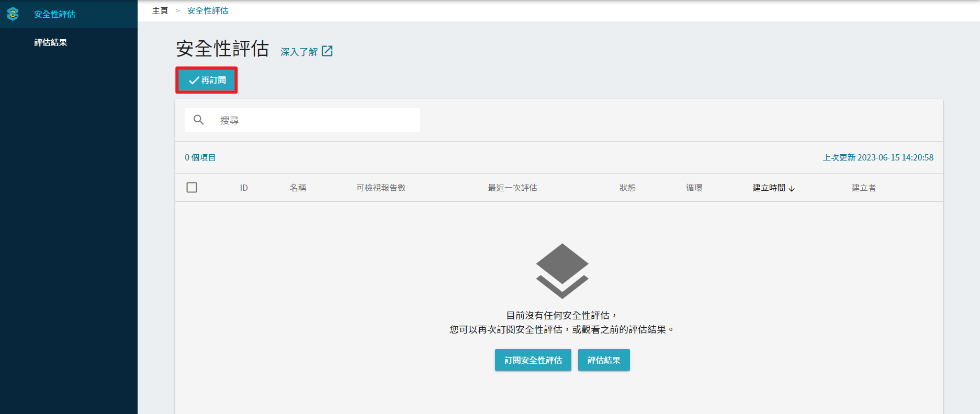Click the 0 個項目 count text

pos(200,157)
